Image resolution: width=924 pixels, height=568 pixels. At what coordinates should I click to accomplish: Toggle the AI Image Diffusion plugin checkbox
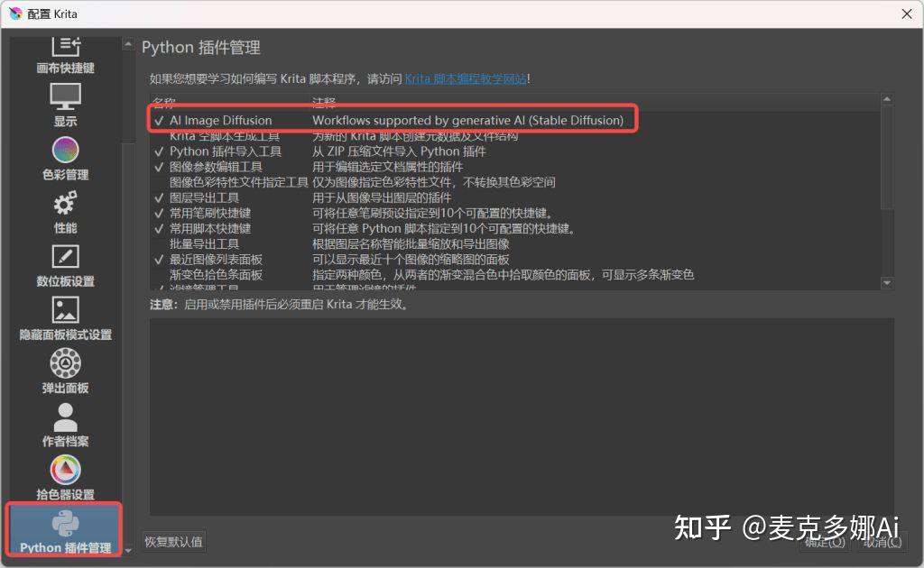(x=159, y=121)
